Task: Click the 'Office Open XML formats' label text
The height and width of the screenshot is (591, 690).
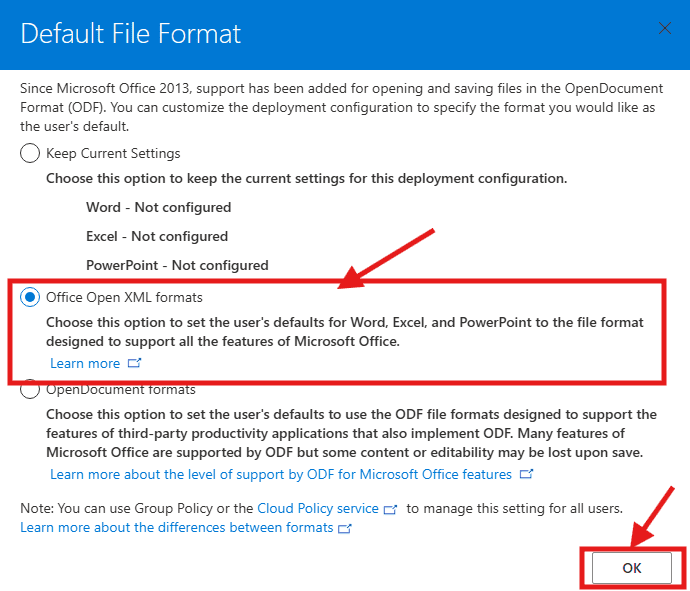Action: pos(124,298)
